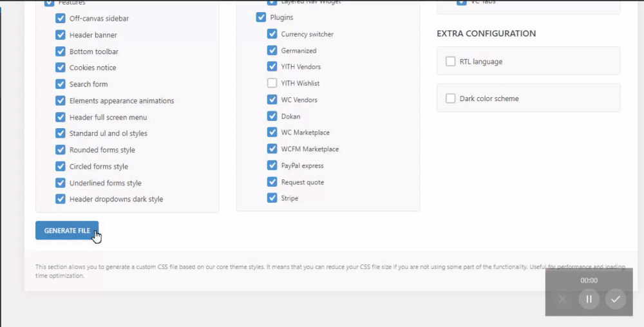Disable YITH Vendors styles
644x327 pixels.
point(272,66)
